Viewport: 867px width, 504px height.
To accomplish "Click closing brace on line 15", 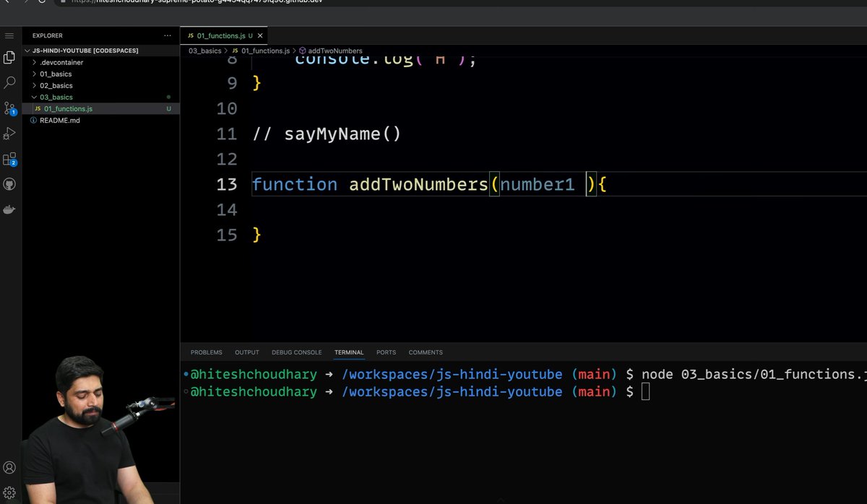I will [x=256, y=235].
